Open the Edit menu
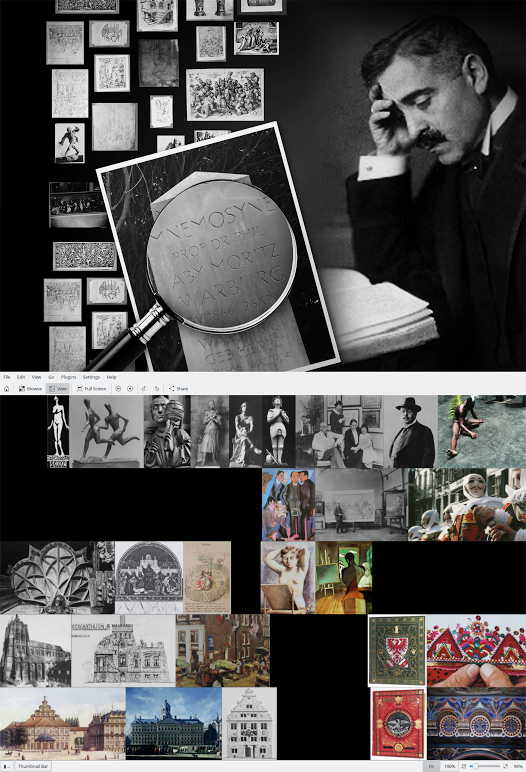The height and width of the screenshot is (772, 526). [21, 377]
